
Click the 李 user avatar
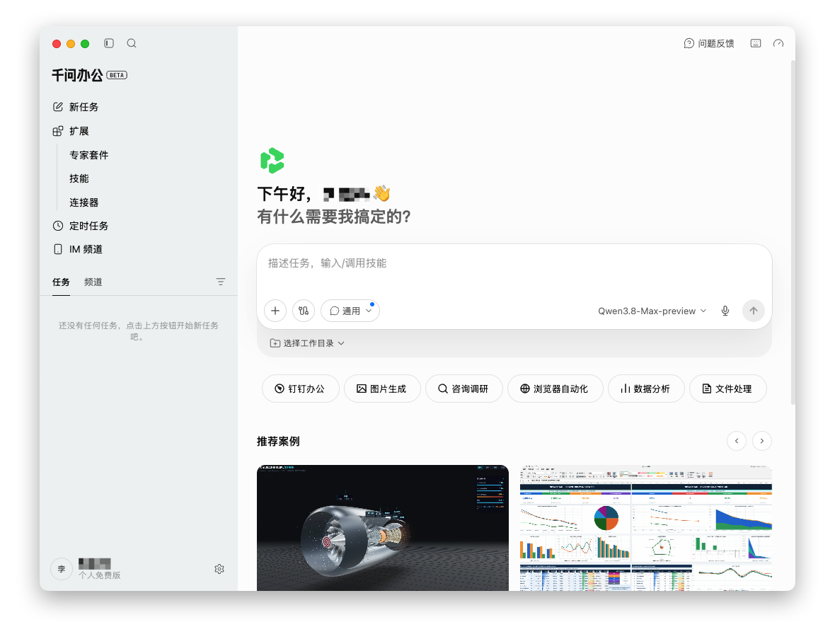[x=62, y=569]
